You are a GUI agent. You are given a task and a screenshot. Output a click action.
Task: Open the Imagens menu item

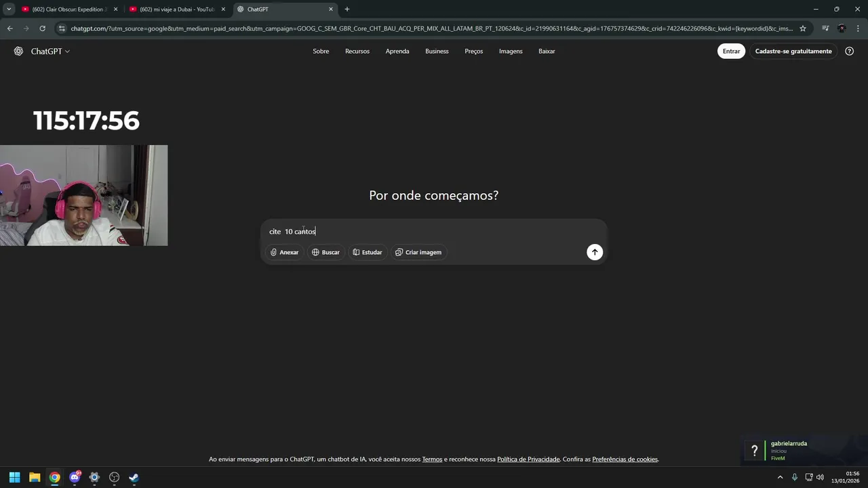point(511,52)
